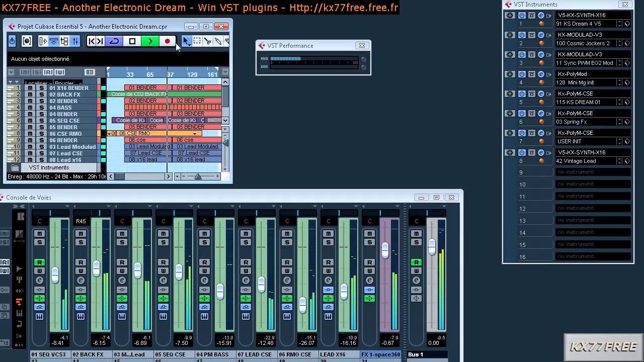Open the Mixer from project toolbar icon
The image size is (644, 362).
(x=75, y=41)
